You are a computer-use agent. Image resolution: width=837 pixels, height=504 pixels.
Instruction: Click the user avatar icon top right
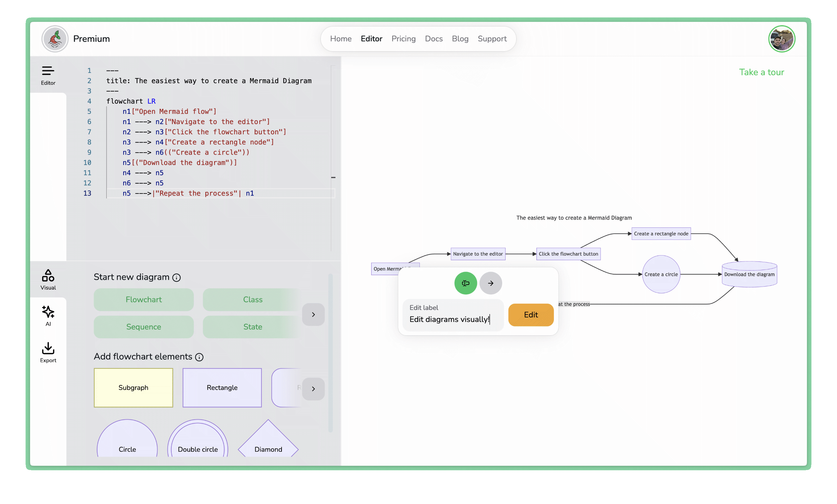point(782,38)
